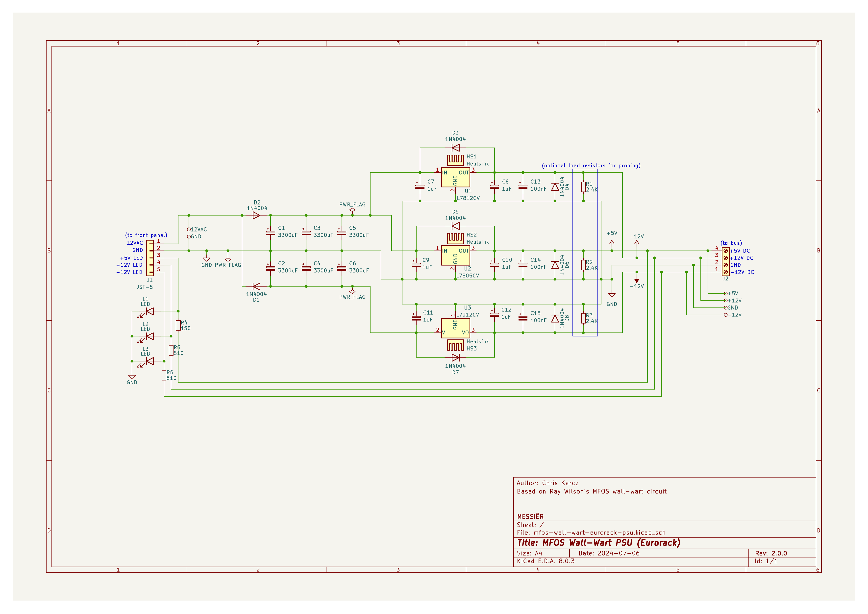The height and width of the screenshot is (614, 868).
Task: Select capacitor C15 symbol
Action: (523, 318)
